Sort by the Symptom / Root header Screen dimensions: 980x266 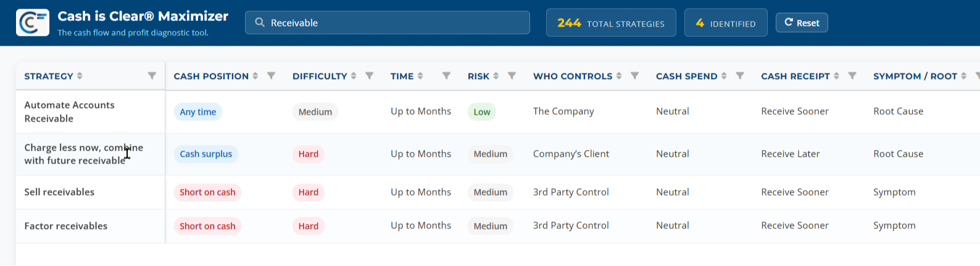(x=915, y=76)
